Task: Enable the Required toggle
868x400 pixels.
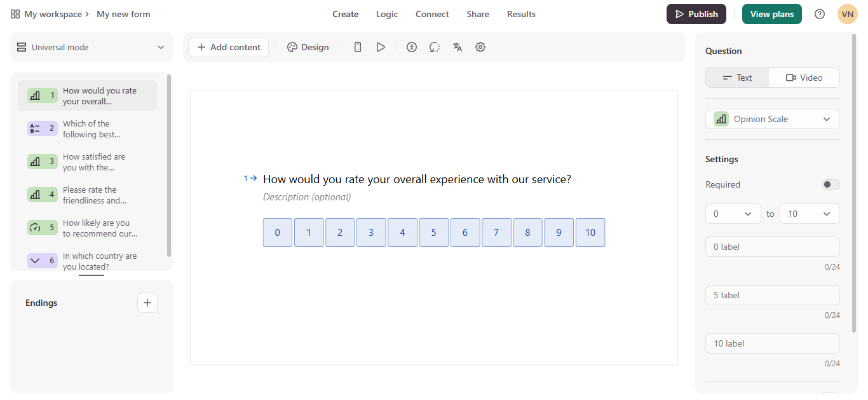Action: 831,184
